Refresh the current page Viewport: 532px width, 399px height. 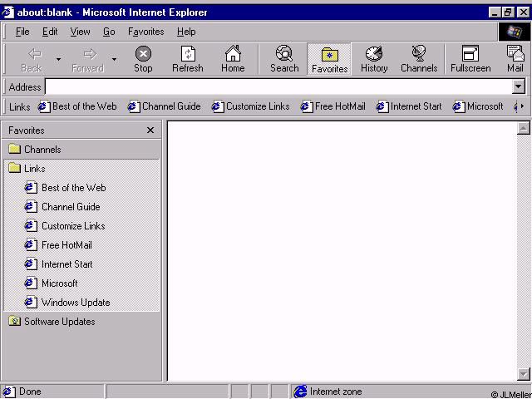coord(188,60)
